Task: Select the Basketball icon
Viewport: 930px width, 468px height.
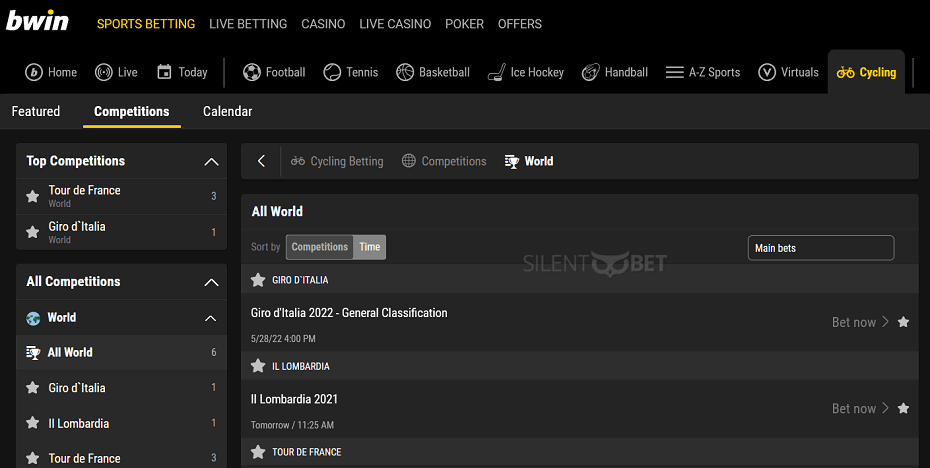Action: [405, 72]
